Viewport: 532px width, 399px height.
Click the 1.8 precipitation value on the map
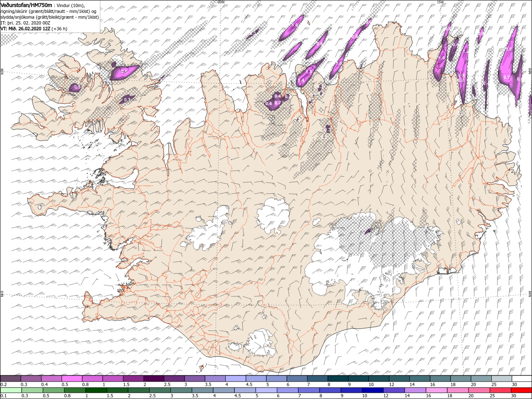tap(309, 72)
